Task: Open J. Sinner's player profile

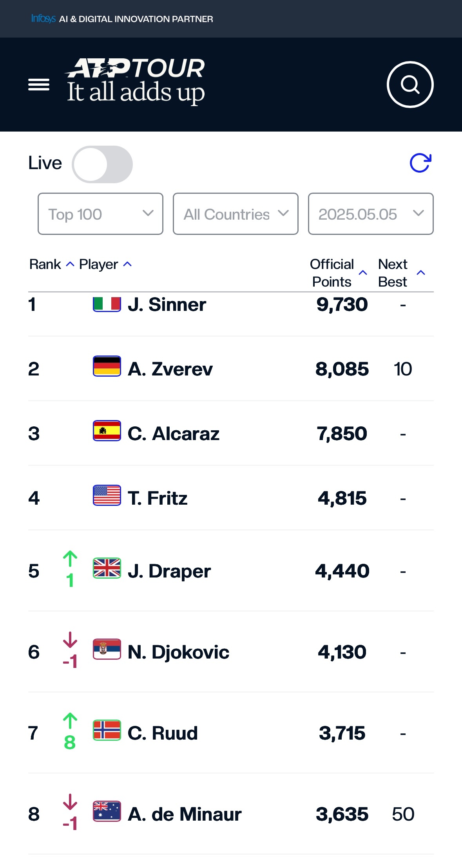Action: click(167, 304)
